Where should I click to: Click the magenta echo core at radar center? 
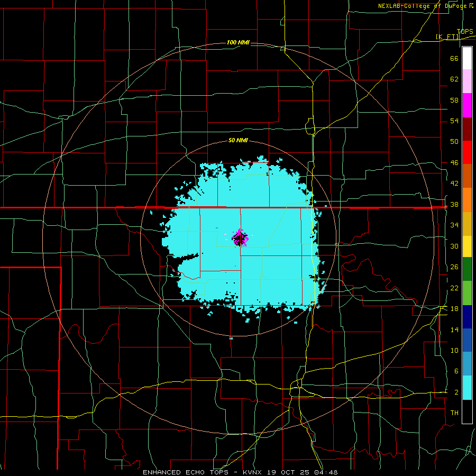click(x=240, y=237)
